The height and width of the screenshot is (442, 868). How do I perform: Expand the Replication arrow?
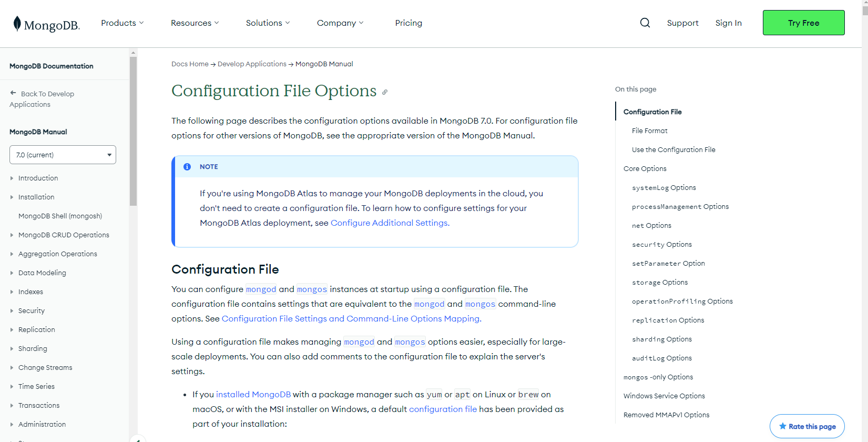tap(12, 330)
